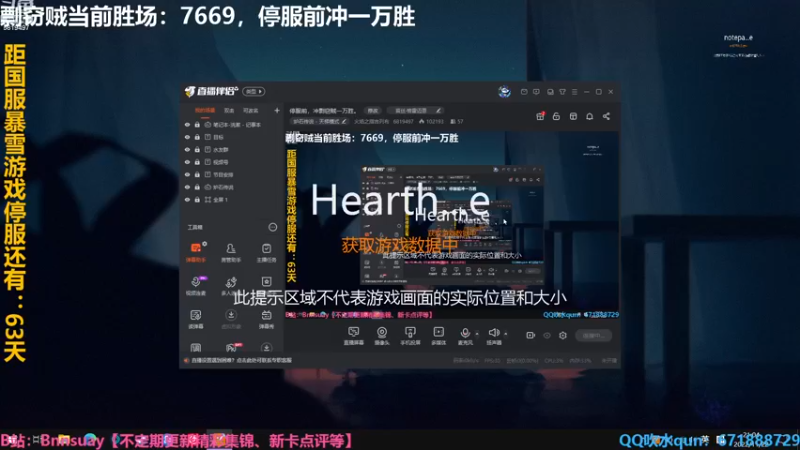
Task: Click the unlock padlock icon in top-right toolbar
Action: click(x=556, y=116)
